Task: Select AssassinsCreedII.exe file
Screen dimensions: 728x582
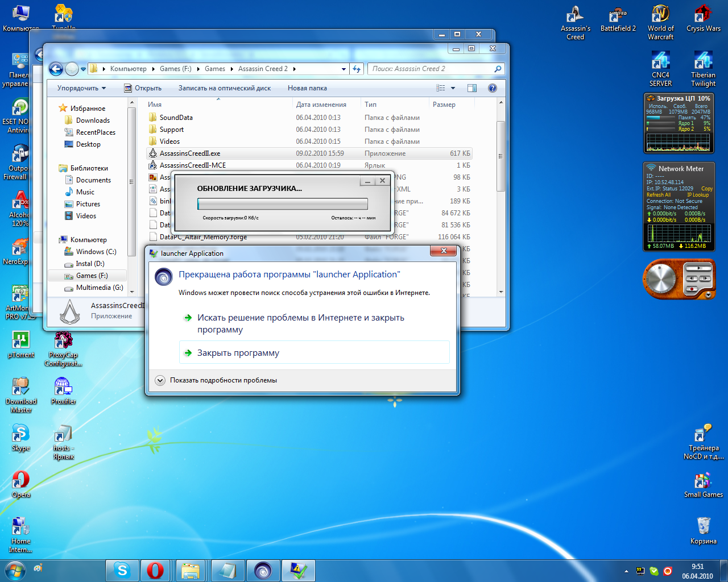Action: pos(309,153)
